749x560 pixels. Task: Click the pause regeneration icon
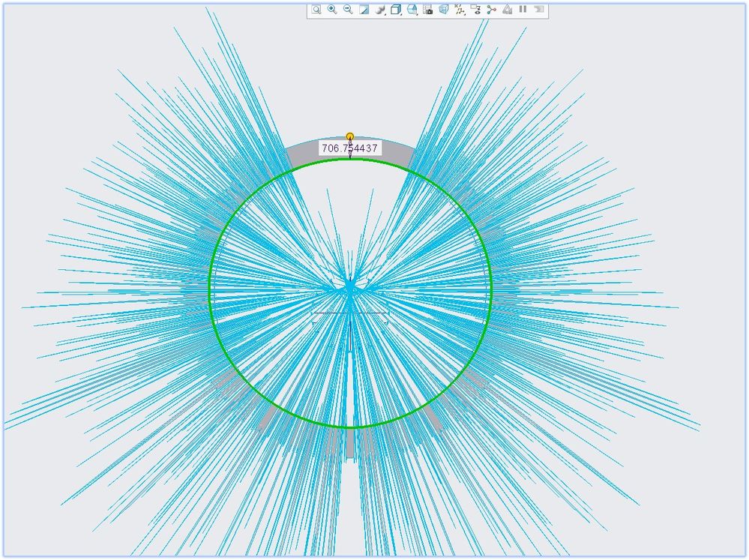pos(523,9)
